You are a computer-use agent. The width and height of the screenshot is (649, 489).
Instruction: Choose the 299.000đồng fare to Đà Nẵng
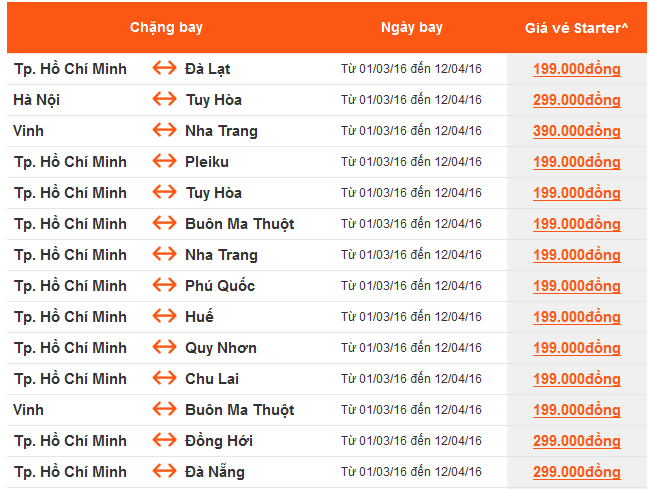577,472
